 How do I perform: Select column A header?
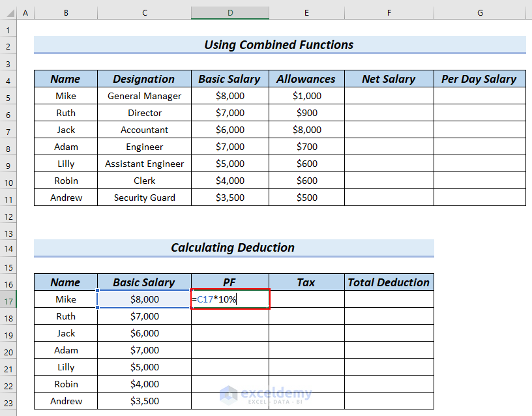25,13
